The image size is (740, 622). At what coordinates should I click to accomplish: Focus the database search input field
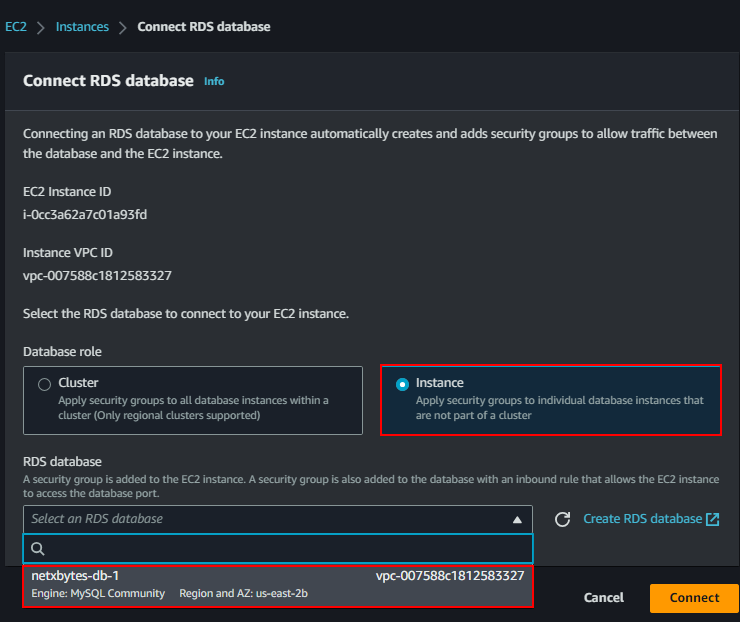pyautogui.click(x=285, y=548)
